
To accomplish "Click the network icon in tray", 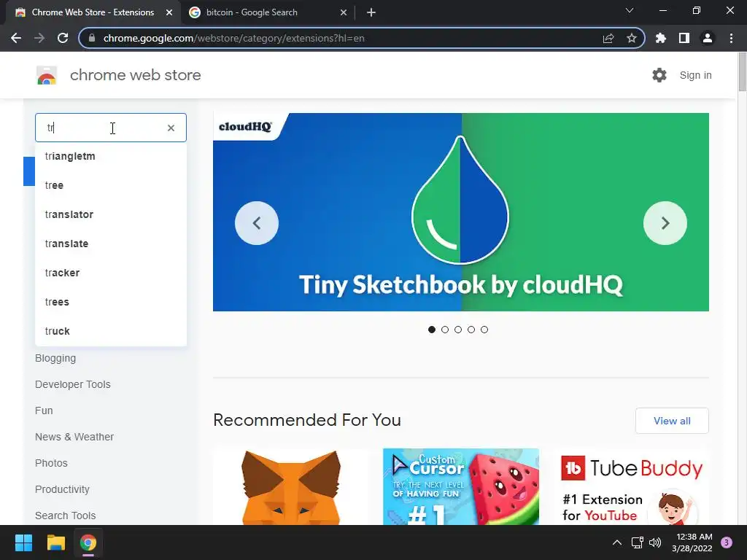I will tap(637, 542).
